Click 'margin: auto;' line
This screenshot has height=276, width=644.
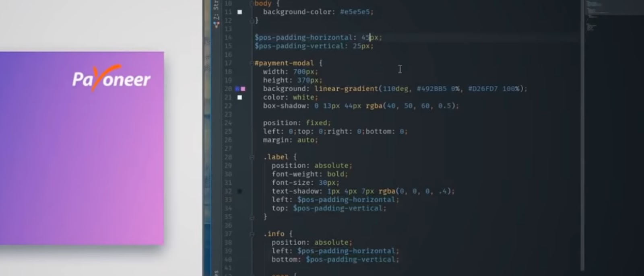(x=290, y=140)
